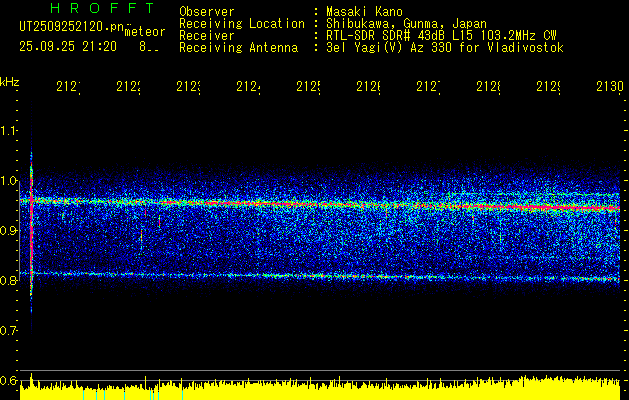Click the 0.9 frequency-axis label
The width and height of the screenshot is (629, 400).
click(8, 230)
